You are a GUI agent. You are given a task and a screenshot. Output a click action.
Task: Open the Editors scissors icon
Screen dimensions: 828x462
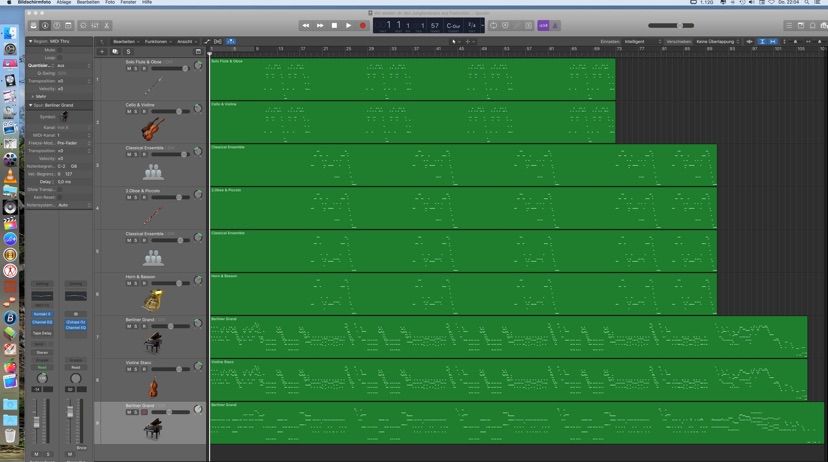(106, 25)
